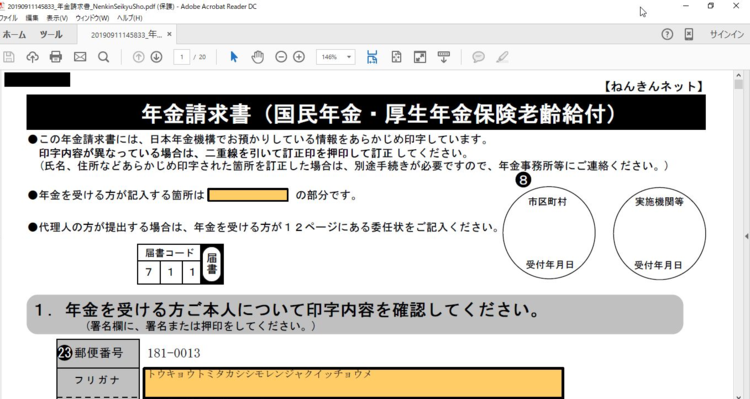Image resolution: width=750 pixels, height=399 pixels.
Task: Go to previous page arrow
Action: (138, 57)
